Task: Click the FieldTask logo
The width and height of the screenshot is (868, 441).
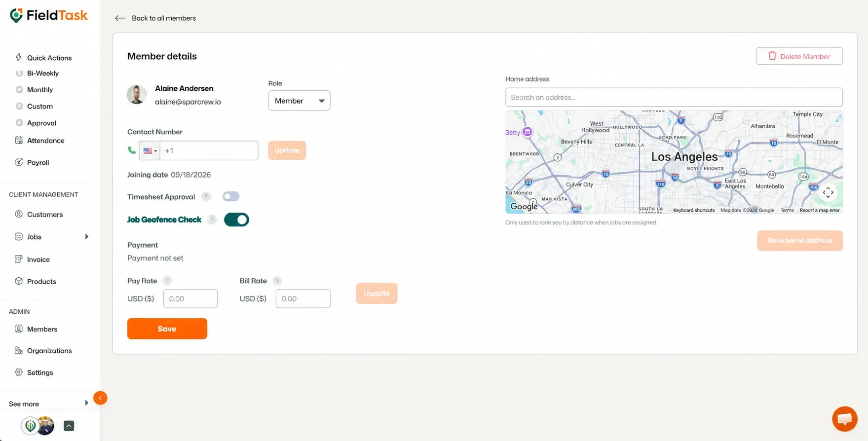Action: click(49, 15)
